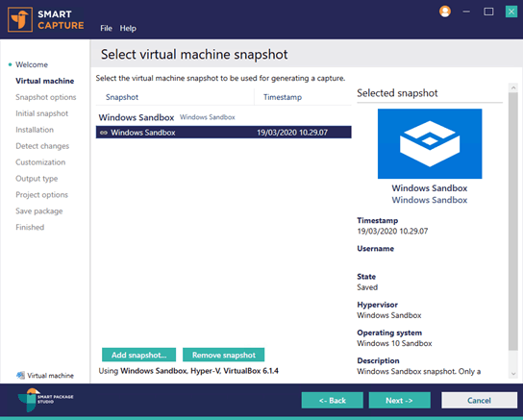Image resolution: width=523 pixels, height=420 pixels.
Task: Go back with the Back button
Action: pyautogui.click(x=333, y=401)
